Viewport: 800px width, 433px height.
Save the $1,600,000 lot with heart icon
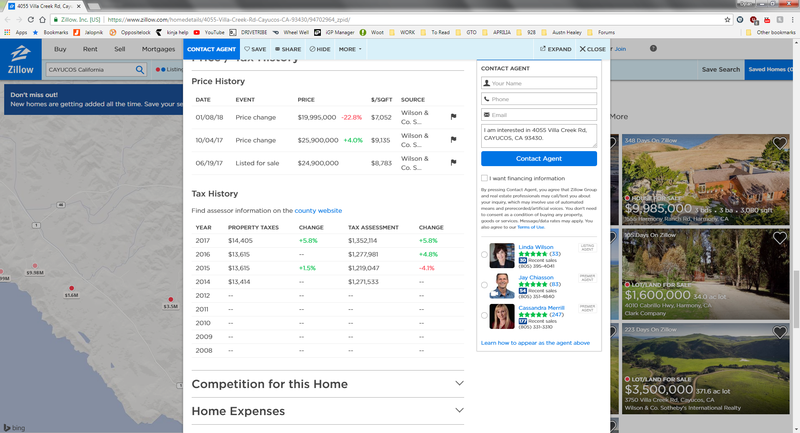click(x=780, y=238)
